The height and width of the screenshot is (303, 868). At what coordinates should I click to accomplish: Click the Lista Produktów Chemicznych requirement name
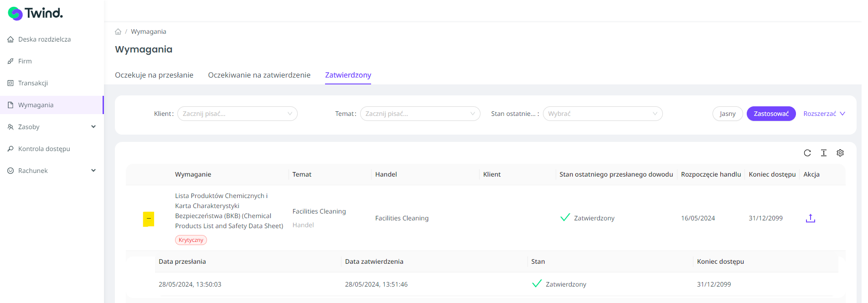(x=229, y=211)
